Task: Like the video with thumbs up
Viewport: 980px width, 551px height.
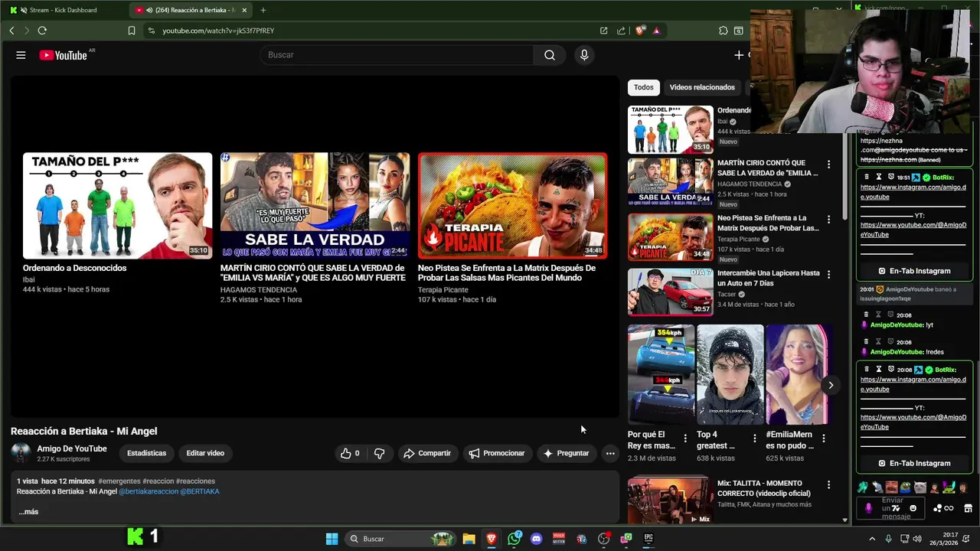Action: [350, 453]
